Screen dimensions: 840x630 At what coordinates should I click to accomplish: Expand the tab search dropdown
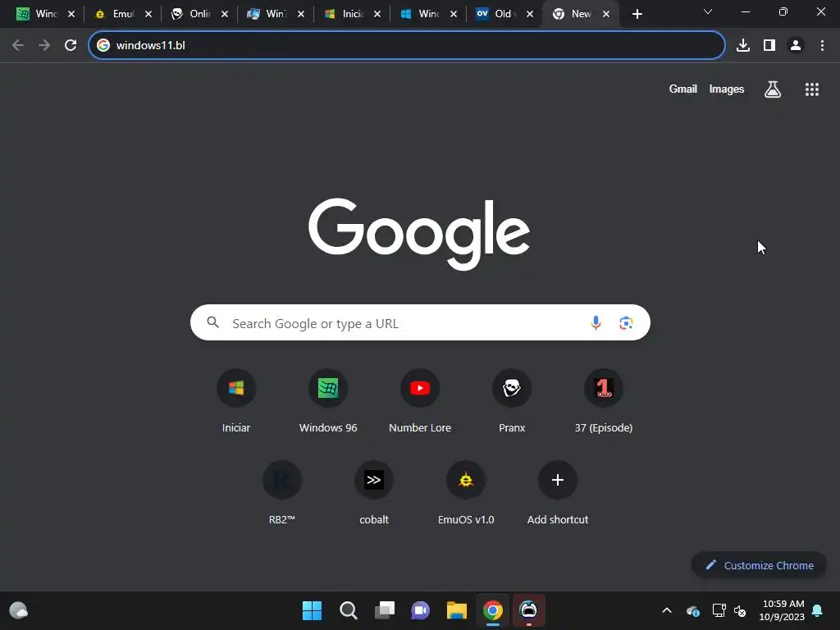[x=708, y=11]
